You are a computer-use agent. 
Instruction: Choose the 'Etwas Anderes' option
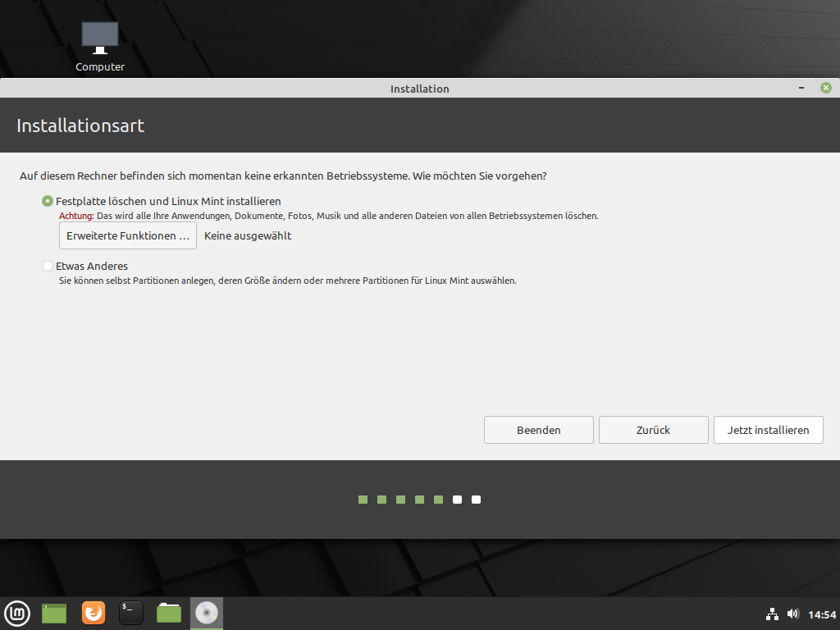point(48,267)
